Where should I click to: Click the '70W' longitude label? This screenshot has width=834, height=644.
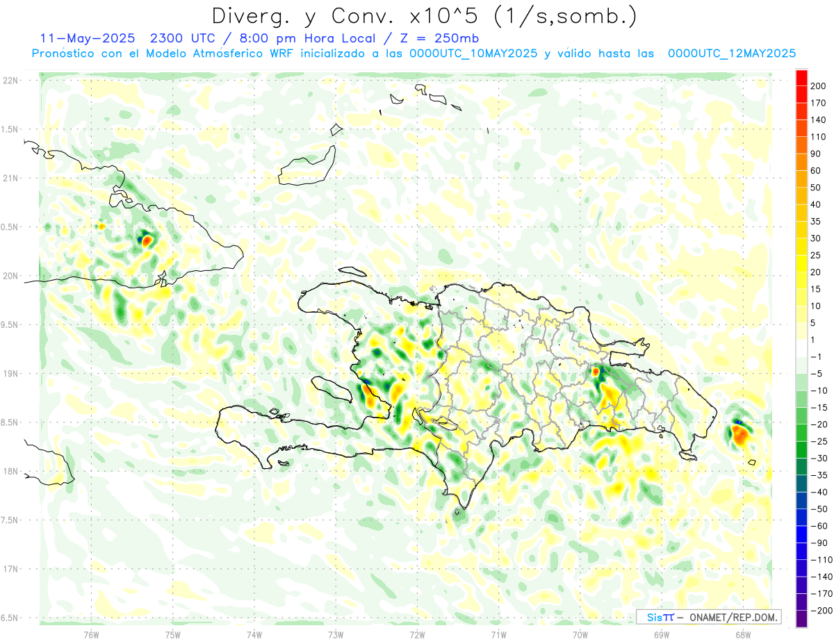click(x=580, y=634)
